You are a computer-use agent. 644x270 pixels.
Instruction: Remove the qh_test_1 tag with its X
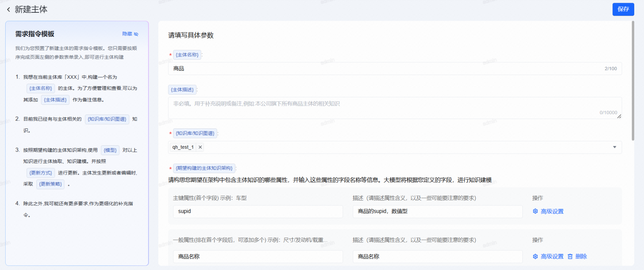click(x=200, y=147)
